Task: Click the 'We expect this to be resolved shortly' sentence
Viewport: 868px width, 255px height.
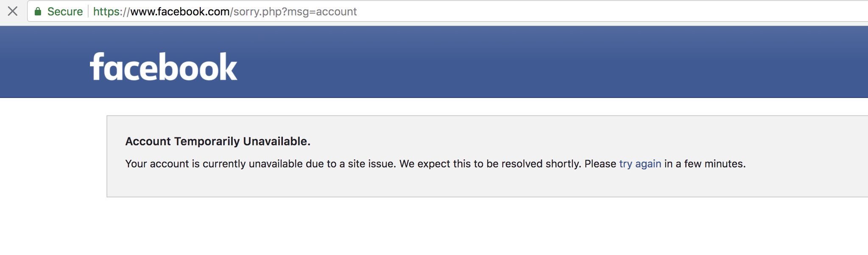Action: pos(490,164)
